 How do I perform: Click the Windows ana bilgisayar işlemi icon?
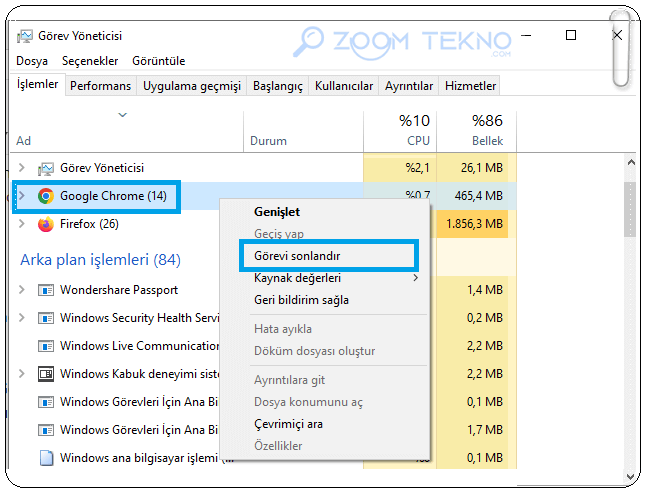tap(46, 458)
